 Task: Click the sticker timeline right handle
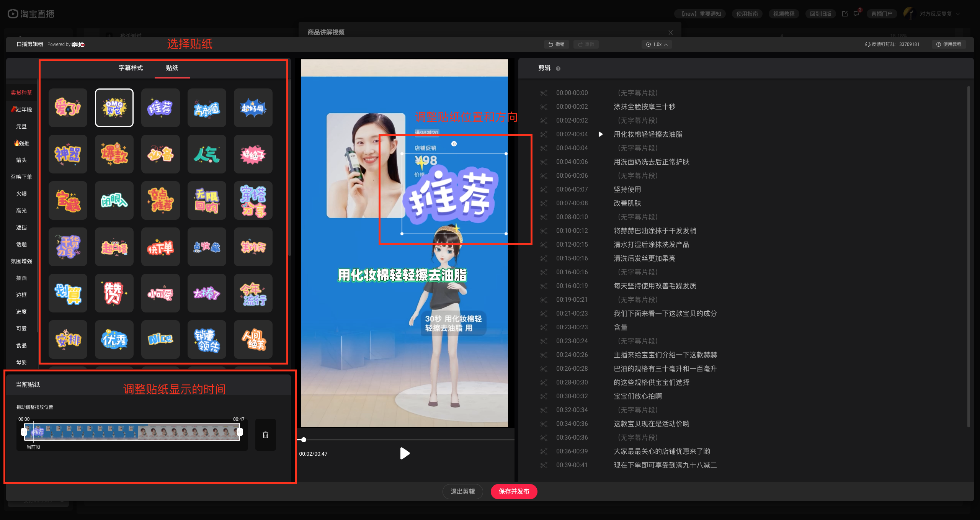pos(240,432)
